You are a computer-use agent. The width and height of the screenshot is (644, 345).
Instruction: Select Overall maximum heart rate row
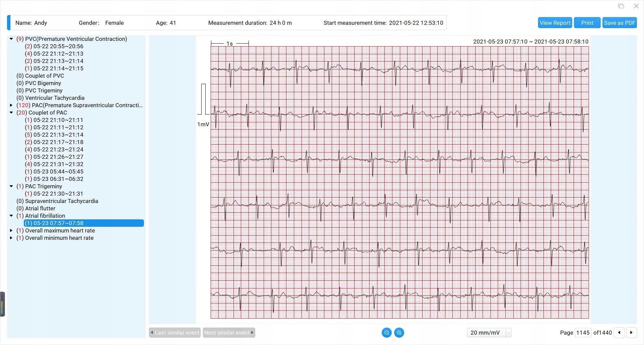pos(56,230)
